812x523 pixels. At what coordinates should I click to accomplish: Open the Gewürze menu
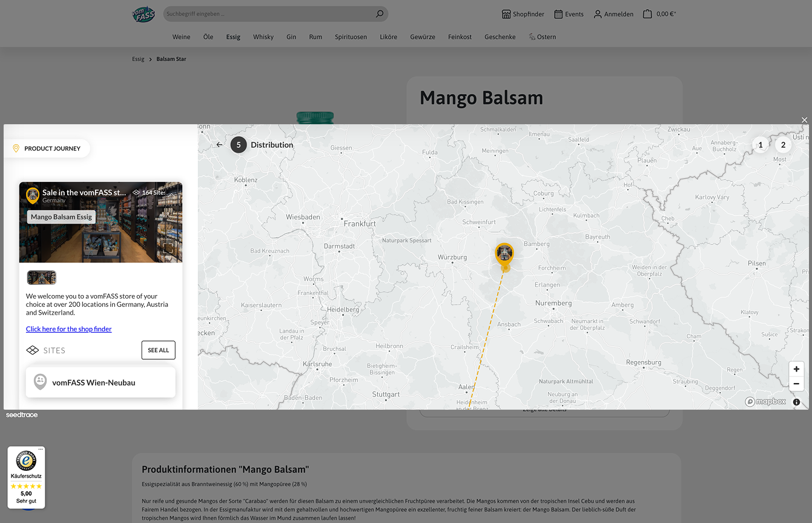pyautogui.click(x=423, y=37)
